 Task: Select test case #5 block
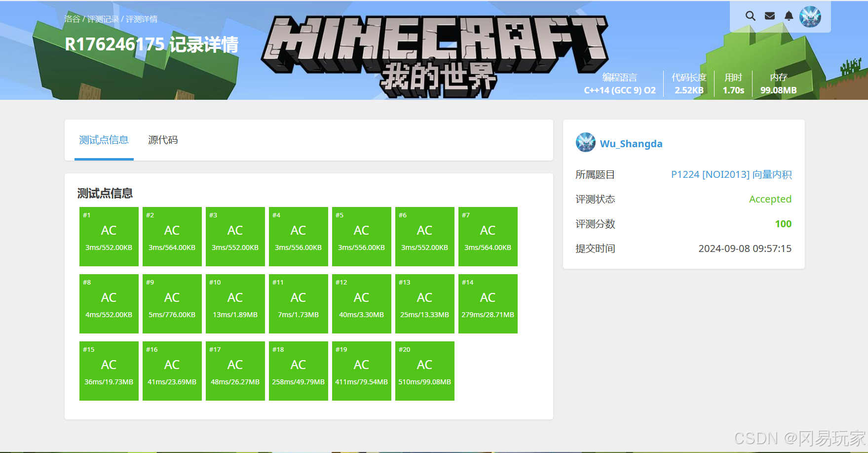point(362,237)
